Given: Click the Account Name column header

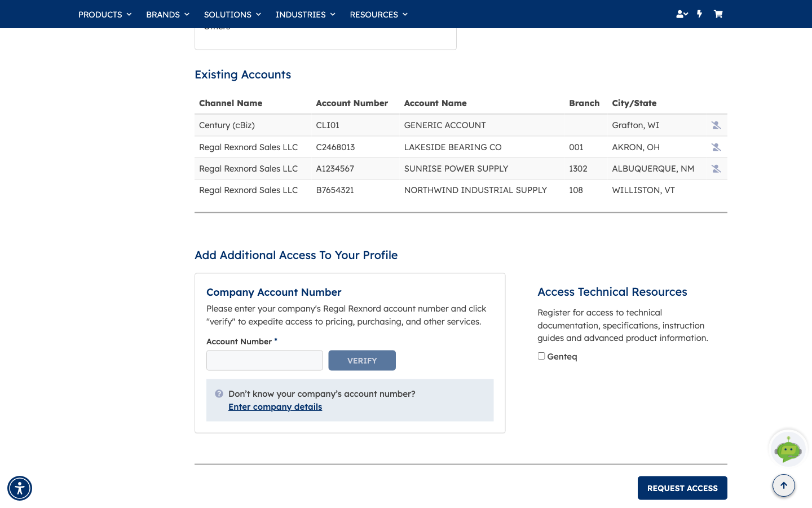Looking at the screenshot, I should point(435,103).
